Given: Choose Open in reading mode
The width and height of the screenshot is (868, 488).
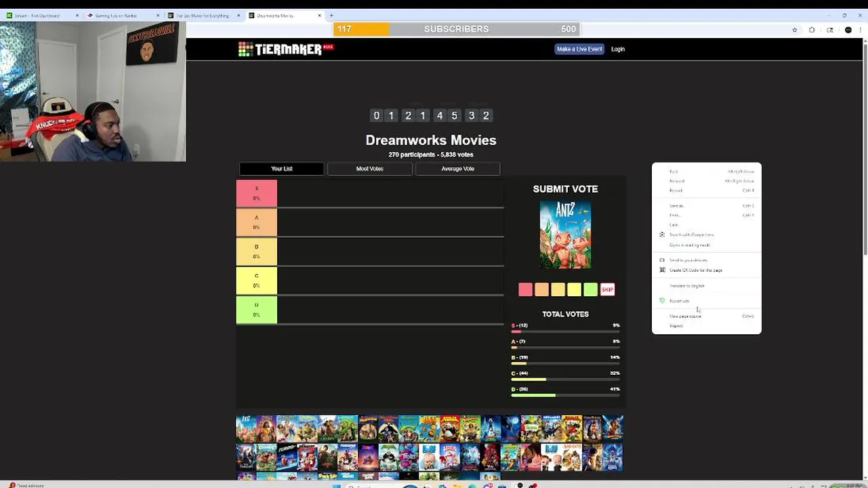Looking at the screenshot, I should pos(707,245).
